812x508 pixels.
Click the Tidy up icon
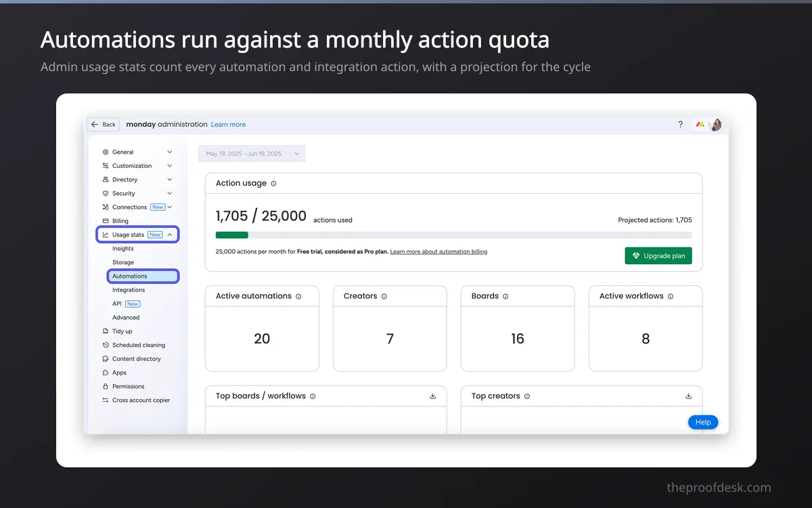tap(106, 331)
